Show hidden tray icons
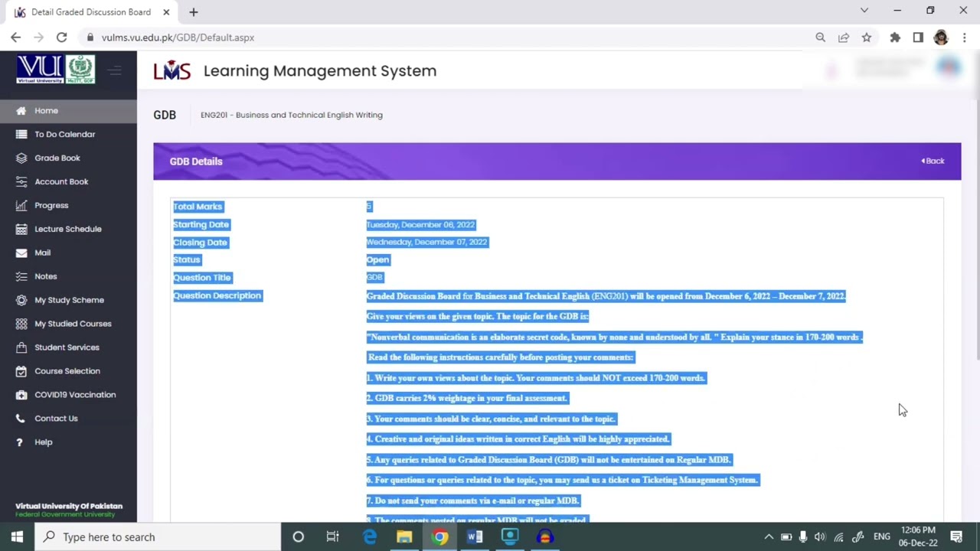 (769, 537)
